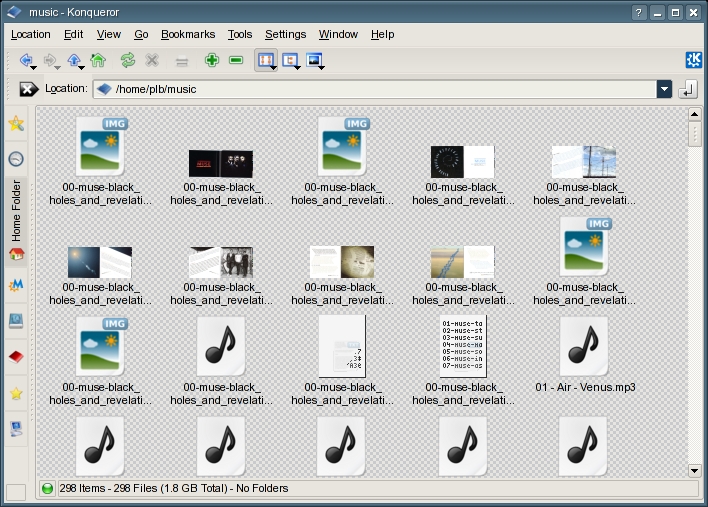
Task: Open the Services sidebar tab (lower star)
Action: point(16,393)
